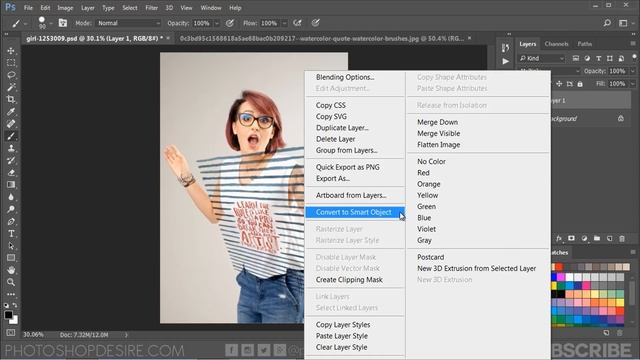Toggle the brush settings panel icon
The width and height of the screenshot is (640, 360).
point(62,23)
